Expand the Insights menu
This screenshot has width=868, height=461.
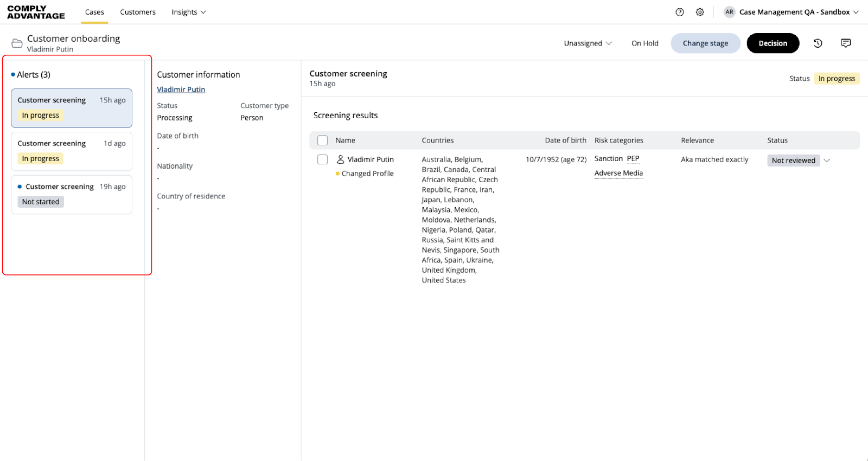tap(188, 12)
